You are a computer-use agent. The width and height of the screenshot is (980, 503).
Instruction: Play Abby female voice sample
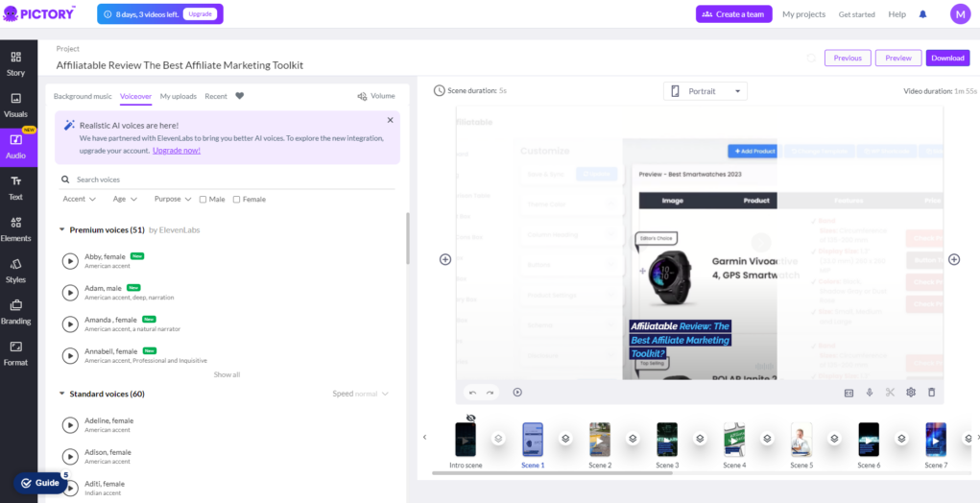click(70, 260)
